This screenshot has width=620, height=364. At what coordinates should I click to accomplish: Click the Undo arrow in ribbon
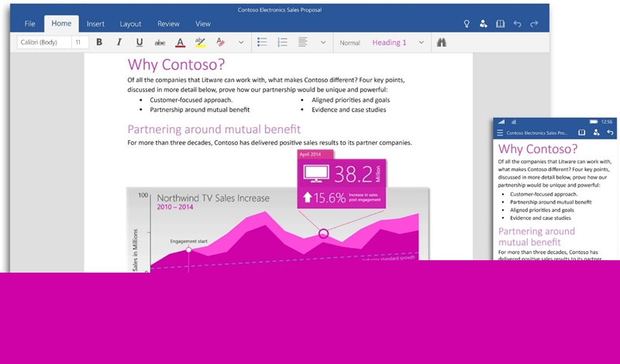point(517,24)
